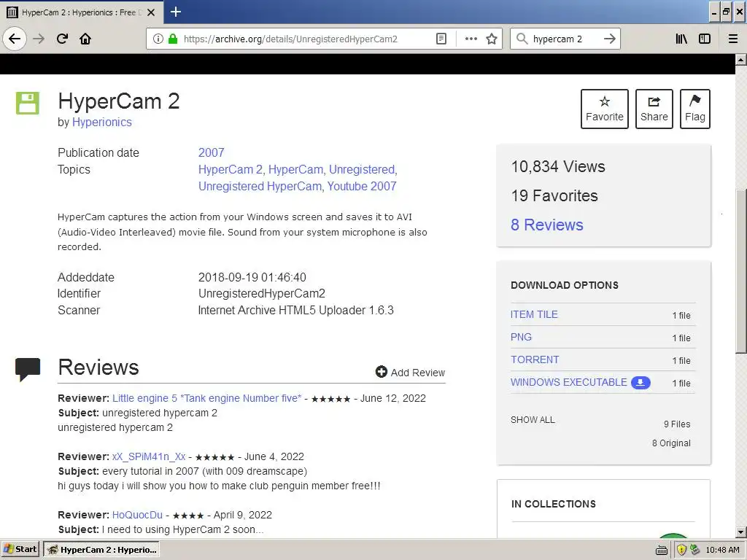Open the browser home page
The image size is (747, 560).
tap(85, 39)
